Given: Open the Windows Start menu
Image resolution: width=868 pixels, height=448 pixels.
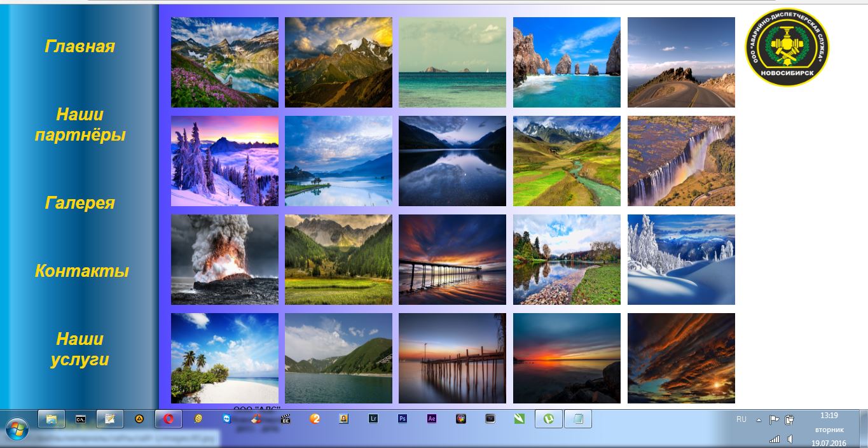Looking at the screenshot, I should tap(16, 429).
